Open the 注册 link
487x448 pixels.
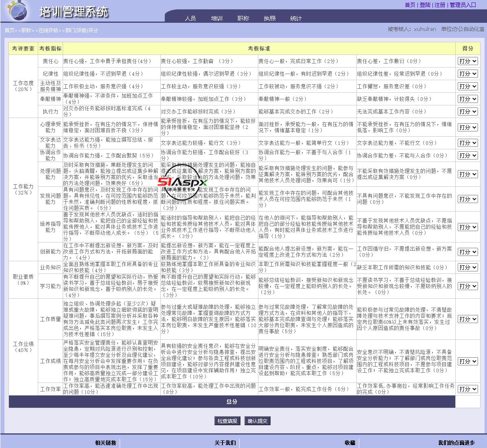pos(440,5)
